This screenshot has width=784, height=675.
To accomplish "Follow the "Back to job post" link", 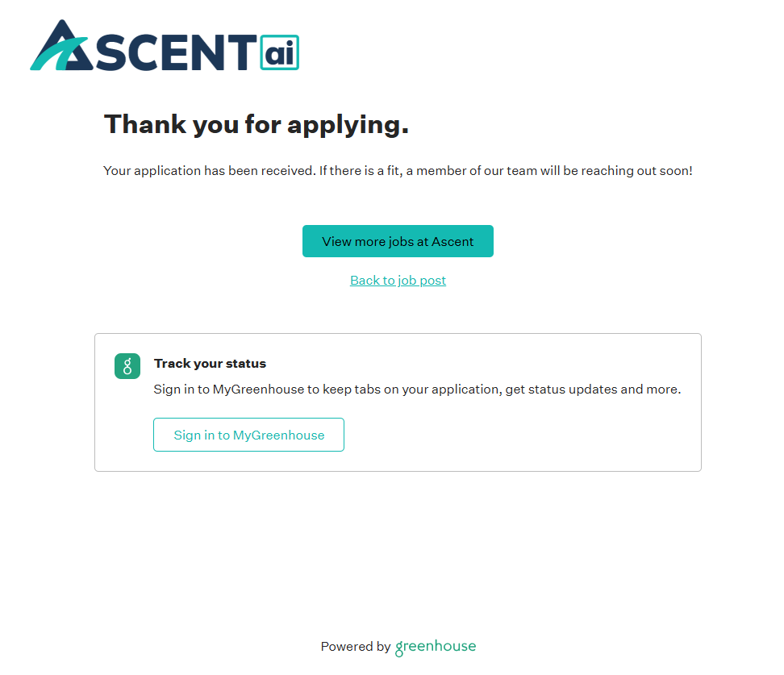I will pos(398,280).
